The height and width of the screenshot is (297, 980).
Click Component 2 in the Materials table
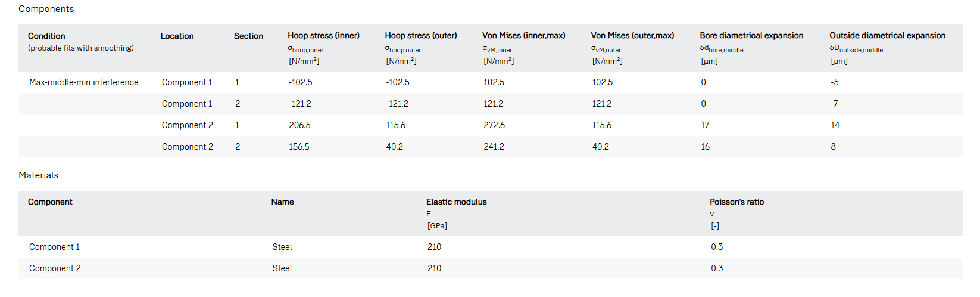pyautogui.click(x=55, y=268)
